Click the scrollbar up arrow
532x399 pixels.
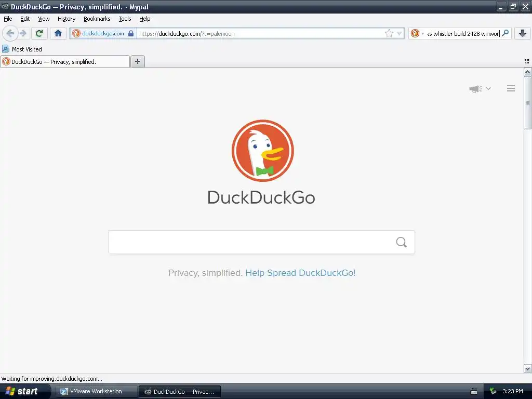[528, 72]
